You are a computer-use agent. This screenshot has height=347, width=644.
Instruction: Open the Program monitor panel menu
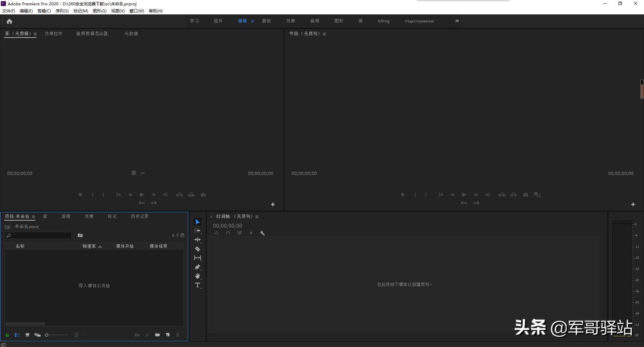324,34
